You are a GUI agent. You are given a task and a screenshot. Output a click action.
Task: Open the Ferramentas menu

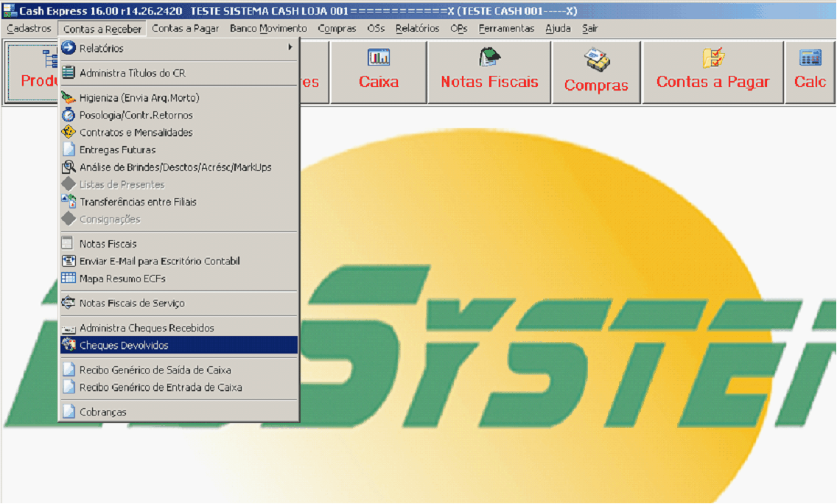[x=506, y=29]
